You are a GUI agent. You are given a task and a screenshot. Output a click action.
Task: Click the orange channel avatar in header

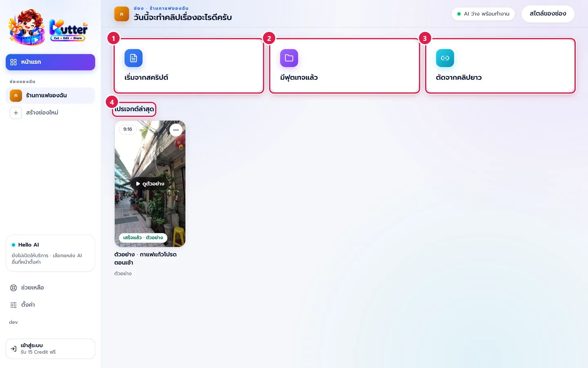[x=122, y=14]
